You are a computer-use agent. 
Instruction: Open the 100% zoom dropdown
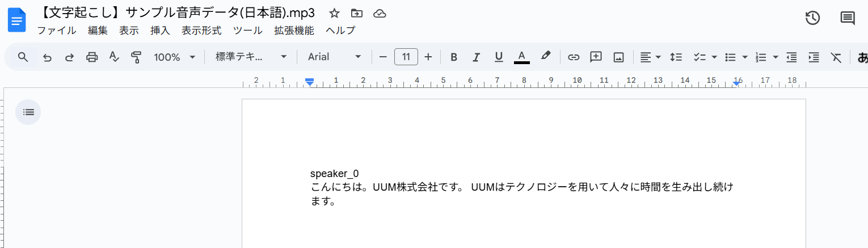(x=175, y=57)
